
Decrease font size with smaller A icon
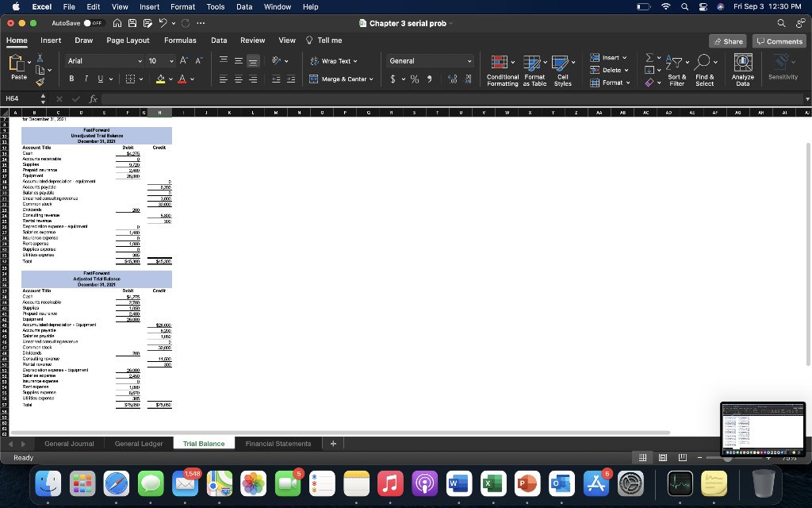pyautogui.click(x=199, y=60)
